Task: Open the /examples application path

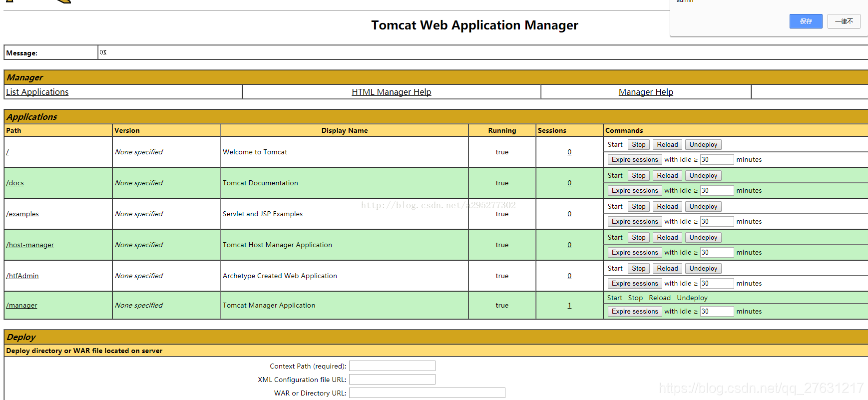Action: pyautogui.click(x=22, y=214)
